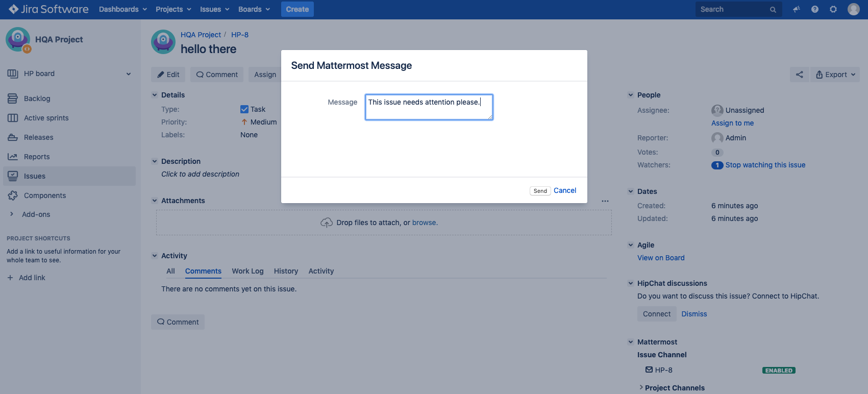Open the administration gear icon
Screen dimensions: 868x394
pos(833,9)
